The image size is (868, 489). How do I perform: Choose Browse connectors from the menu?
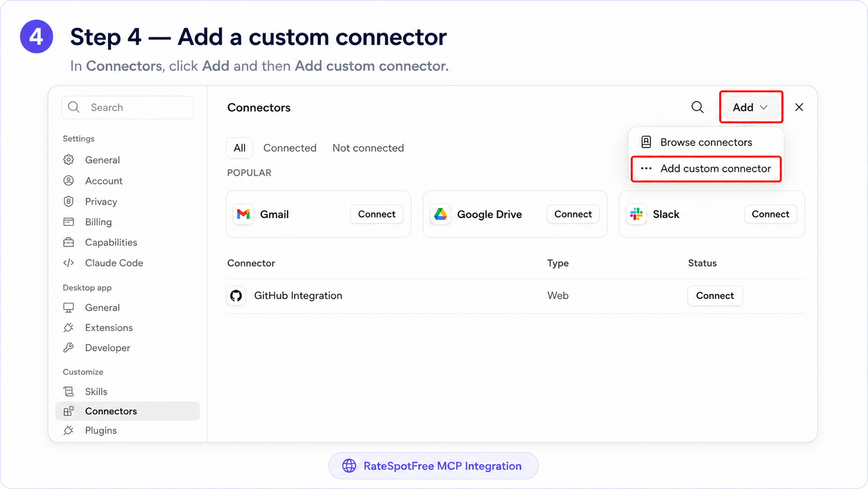(x=706, y=142)
